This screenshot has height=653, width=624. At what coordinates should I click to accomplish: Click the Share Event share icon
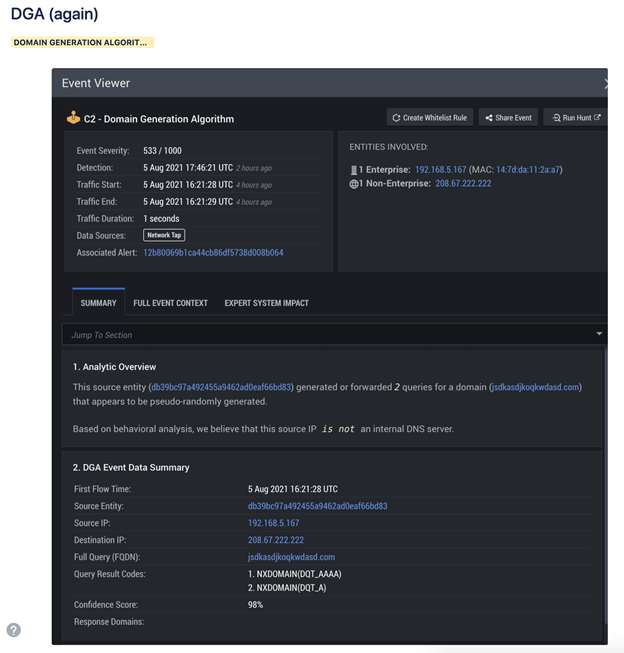click(489, 118)
